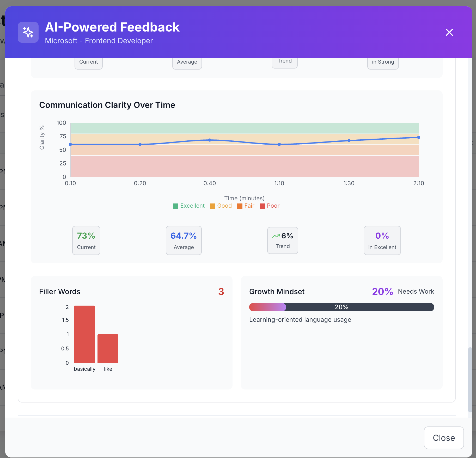The width and height of the screenshot is (476, 458).
Task: Select the data point at 2:10
Action: [x=419, y=137]
